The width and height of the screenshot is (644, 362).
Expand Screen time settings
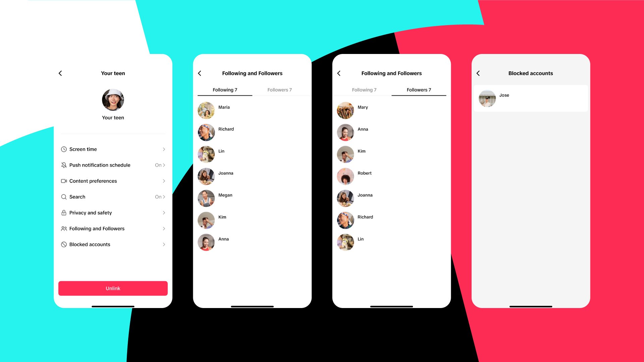click(x=113, y=149)
